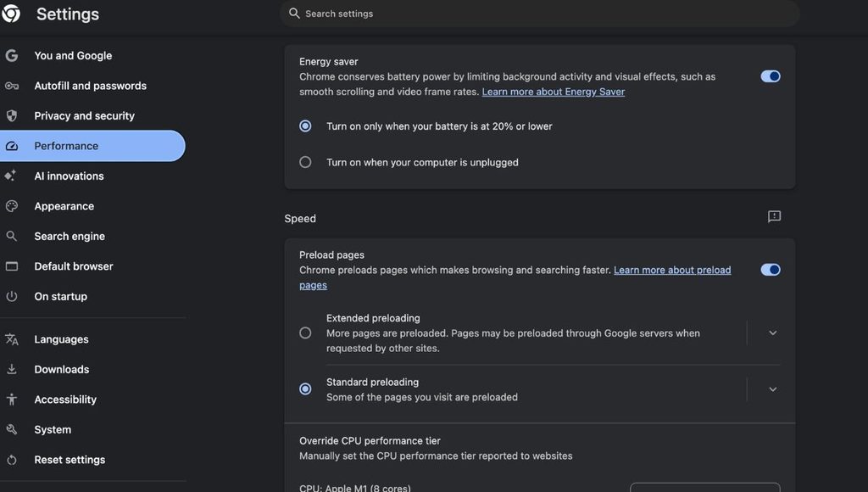Click the search magnifier icon

(294, 14)
